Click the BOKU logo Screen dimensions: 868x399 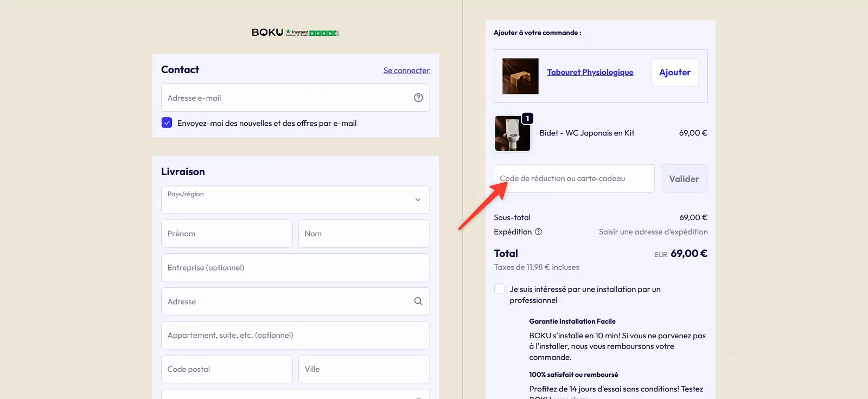267,33
